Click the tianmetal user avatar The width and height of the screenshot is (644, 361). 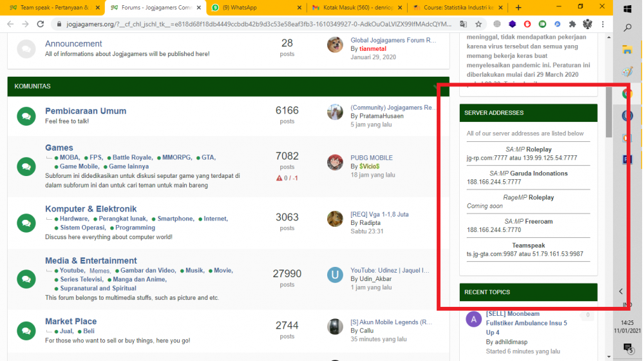click(335, 45)
